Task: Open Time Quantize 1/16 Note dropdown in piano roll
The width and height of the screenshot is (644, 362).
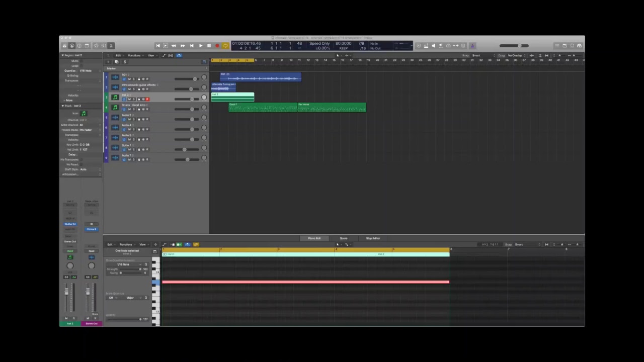Action: pos(125,264)
